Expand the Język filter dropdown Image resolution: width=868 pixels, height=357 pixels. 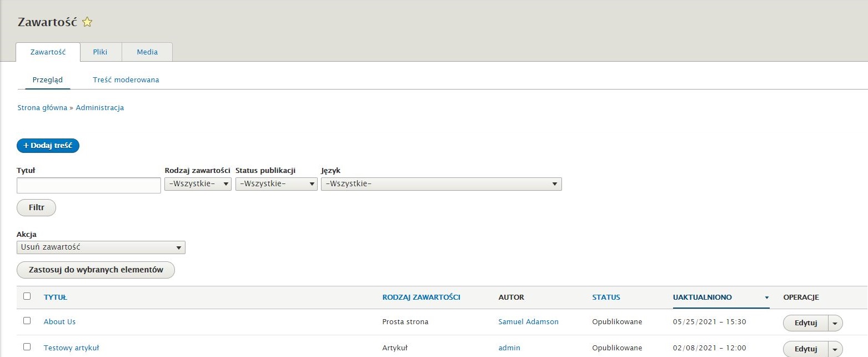441,184
